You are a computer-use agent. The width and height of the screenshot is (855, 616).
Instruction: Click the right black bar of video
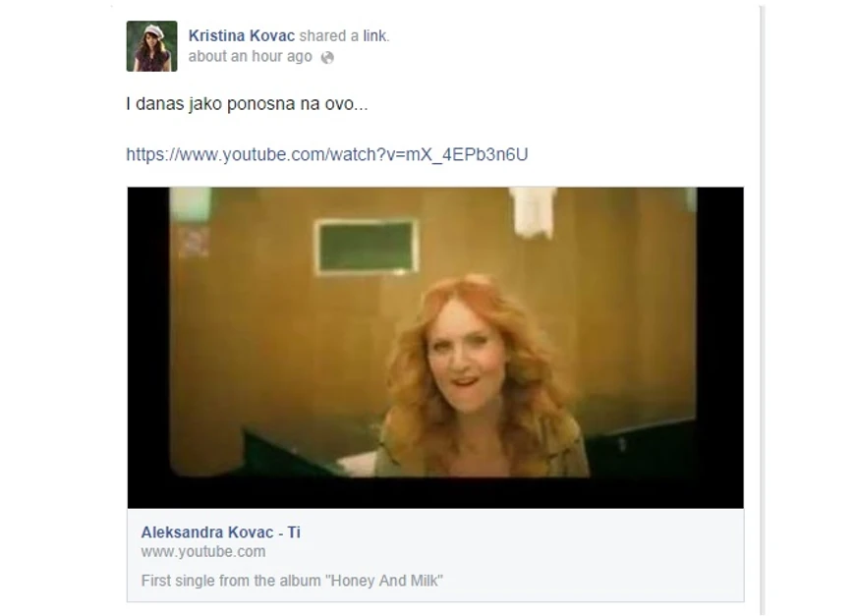[719, 332]
